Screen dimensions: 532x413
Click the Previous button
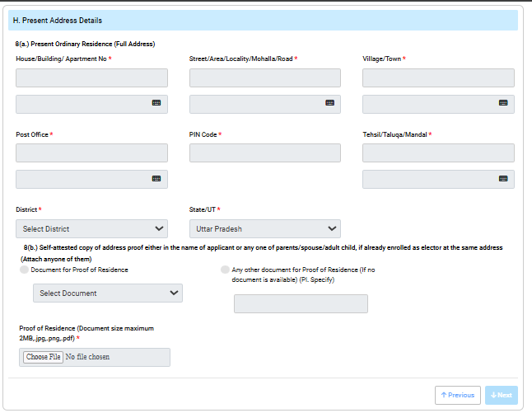[x=457, y=395]
